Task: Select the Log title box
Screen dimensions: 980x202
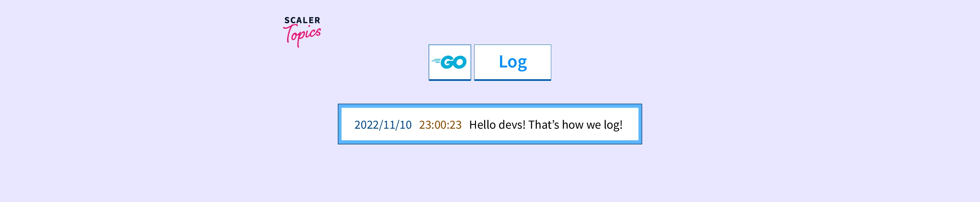Action: [x=513, y=63]
